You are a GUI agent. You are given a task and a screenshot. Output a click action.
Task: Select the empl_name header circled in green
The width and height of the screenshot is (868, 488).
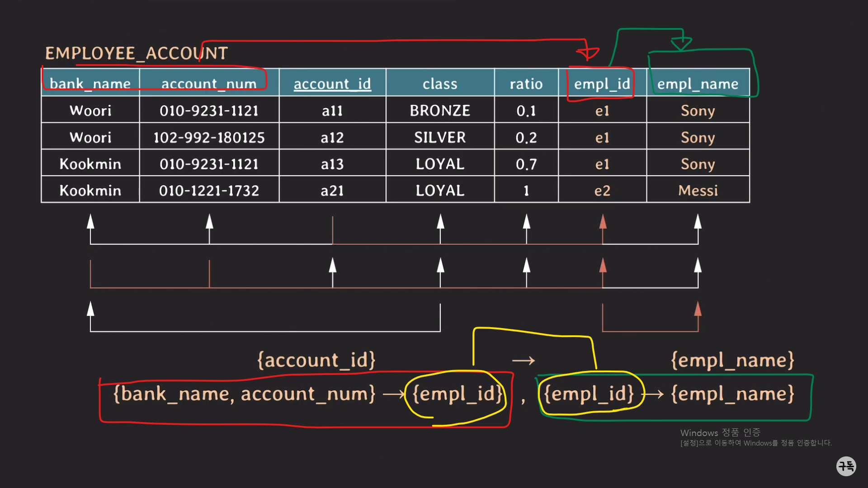tap(698, 84)
